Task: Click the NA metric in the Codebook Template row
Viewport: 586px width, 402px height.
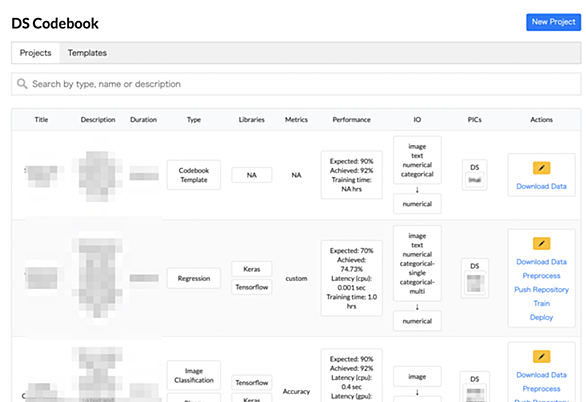Action: coord(296,175)
